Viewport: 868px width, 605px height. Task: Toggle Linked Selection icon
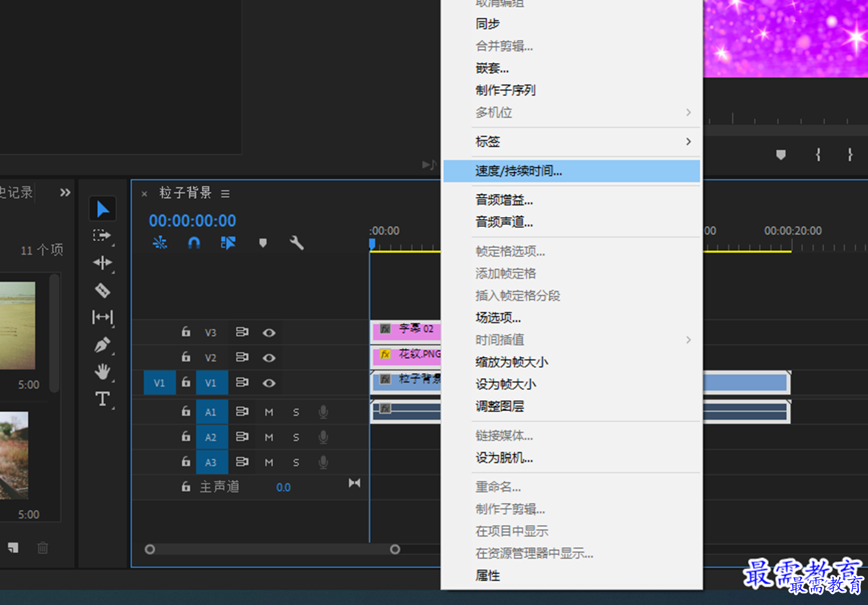click(228, 242)
